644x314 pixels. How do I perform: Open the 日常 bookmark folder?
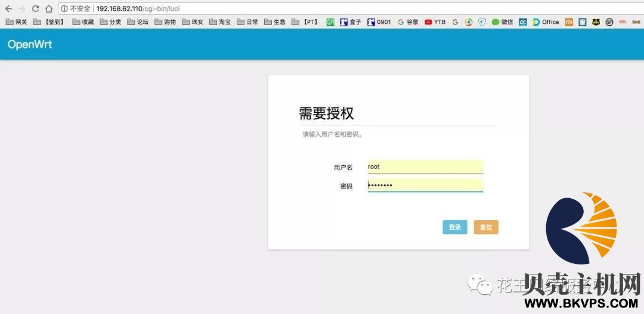click(247, 22)
